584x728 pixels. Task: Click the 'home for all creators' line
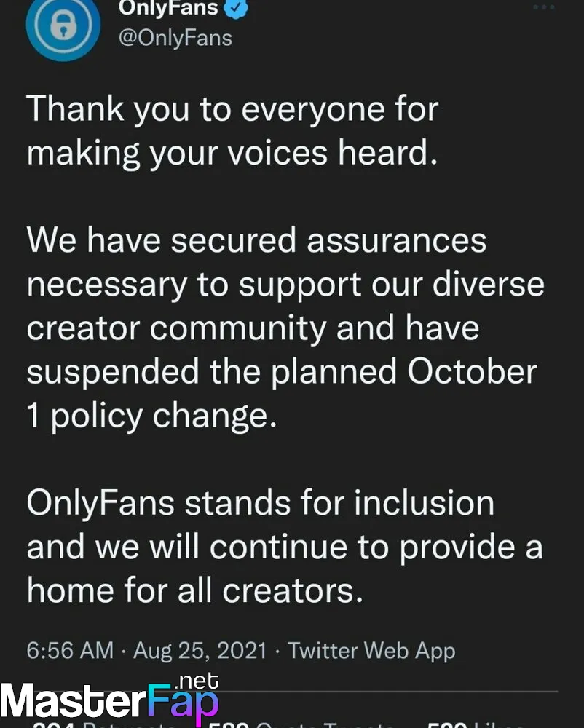pos(194,590)
